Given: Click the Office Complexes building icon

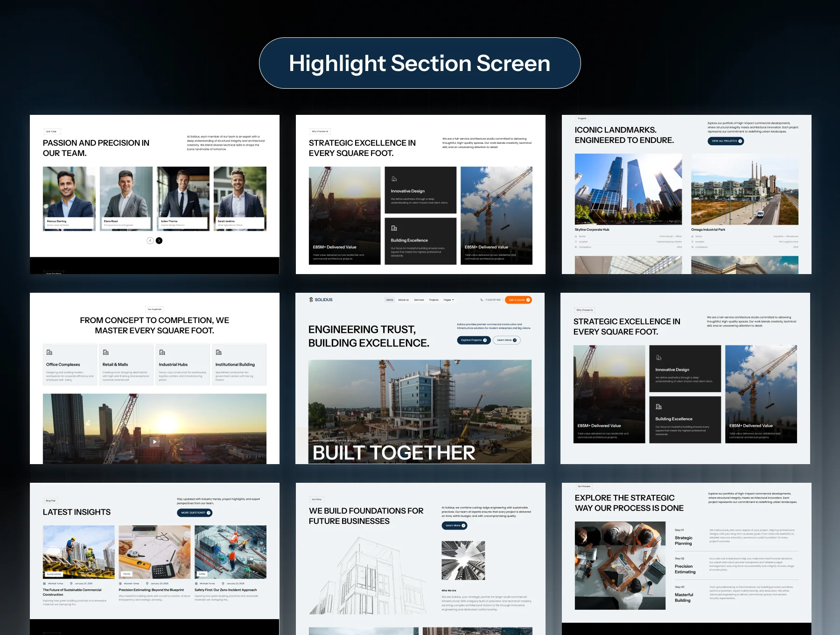Looking at the screenshot, I should 49,352.
